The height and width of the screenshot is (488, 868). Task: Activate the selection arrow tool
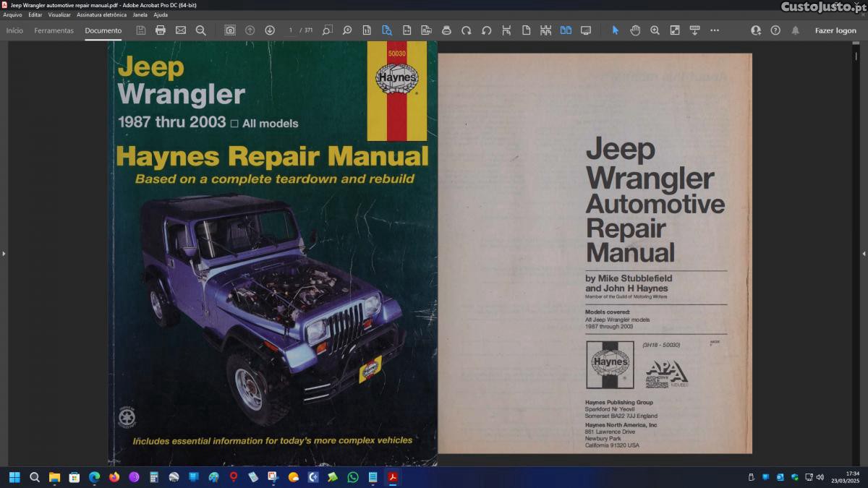pos(616,30)
